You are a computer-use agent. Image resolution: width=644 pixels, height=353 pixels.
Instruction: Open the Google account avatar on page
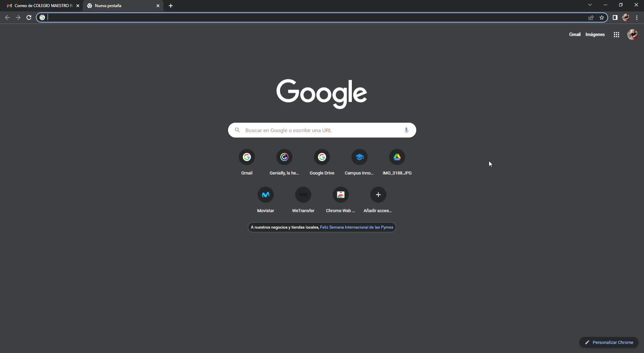point(632,35)
